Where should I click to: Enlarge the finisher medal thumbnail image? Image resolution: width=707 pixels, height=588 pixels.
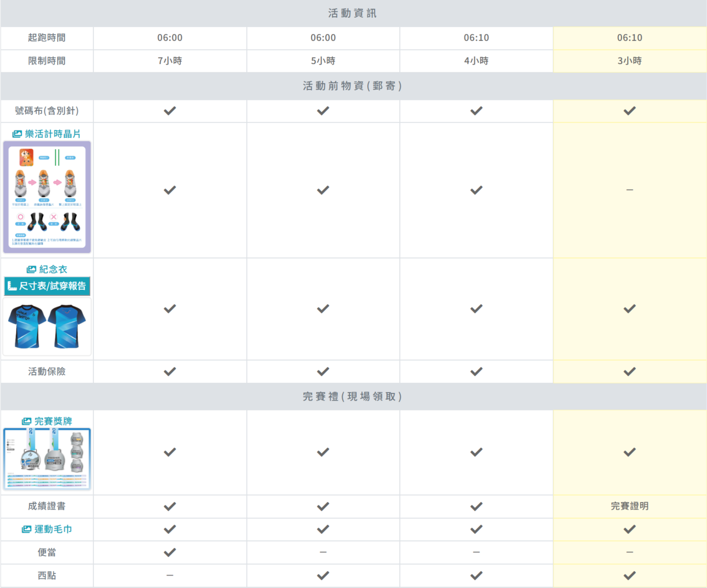[x=47, y=459]
